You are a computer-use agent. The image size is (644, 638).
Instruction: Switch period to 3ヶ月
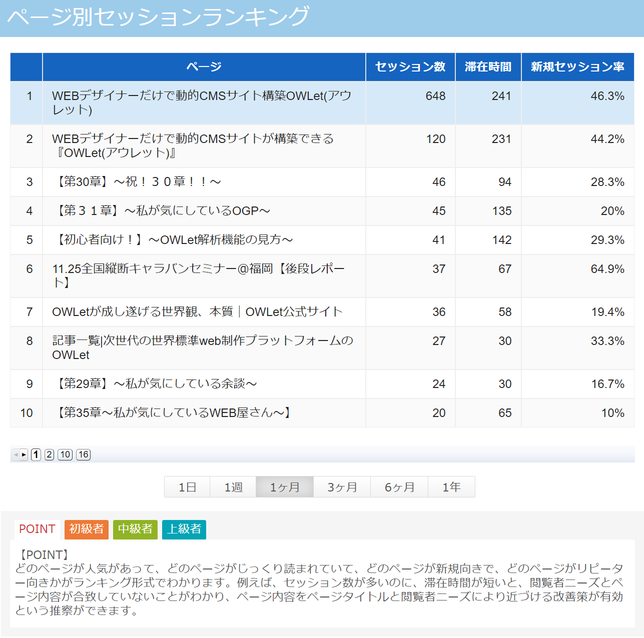[342, 487]
